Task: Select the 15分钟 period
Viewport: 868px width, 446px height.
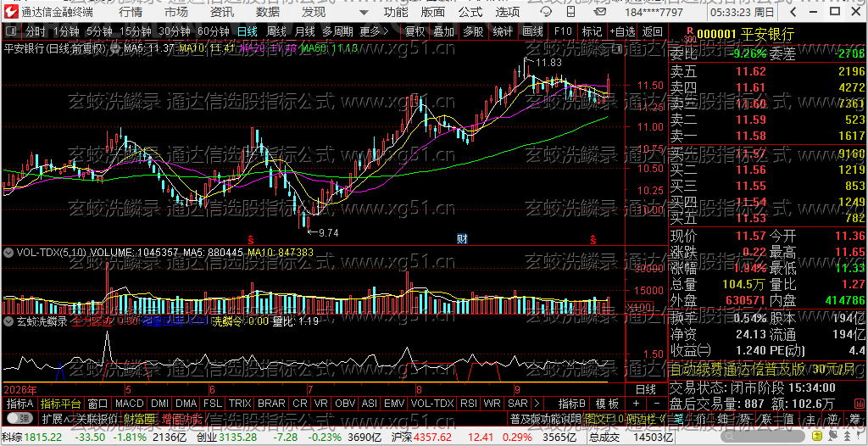Action: (x=135, y=31)
